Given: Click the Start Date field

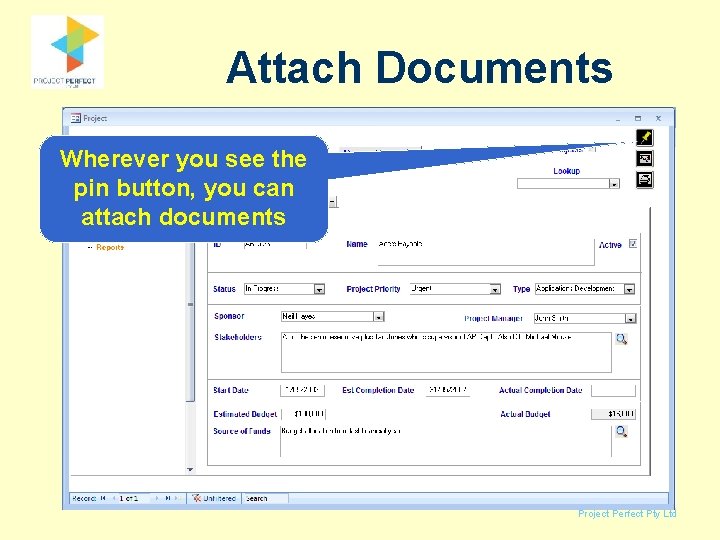Looking at the screenshot, I should tap(302, 390).
